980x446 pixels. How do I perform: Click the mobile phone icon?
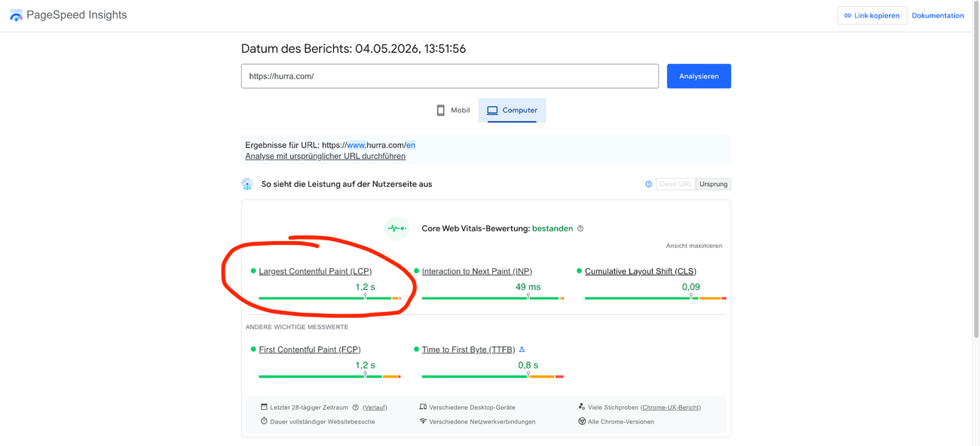click(441, 110)
